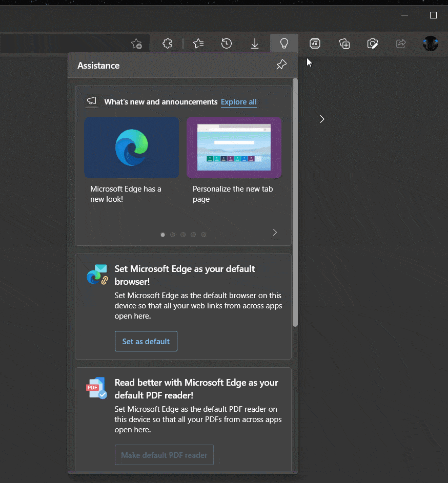Image resolution: width=448 pixels, height=483 pixels.
Task: Open the History clock icon
Action: [x=227, y=44]
